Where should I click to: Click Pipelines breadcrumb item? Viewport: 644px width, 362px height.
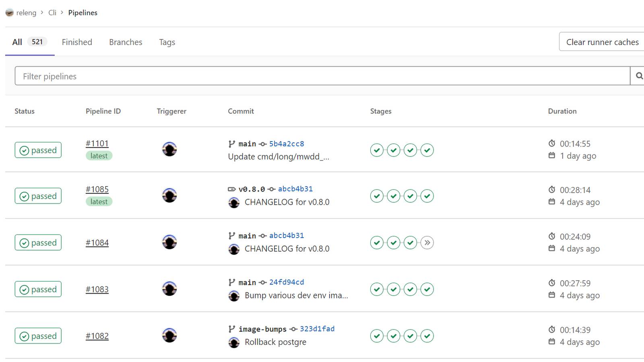pos(83,12)
